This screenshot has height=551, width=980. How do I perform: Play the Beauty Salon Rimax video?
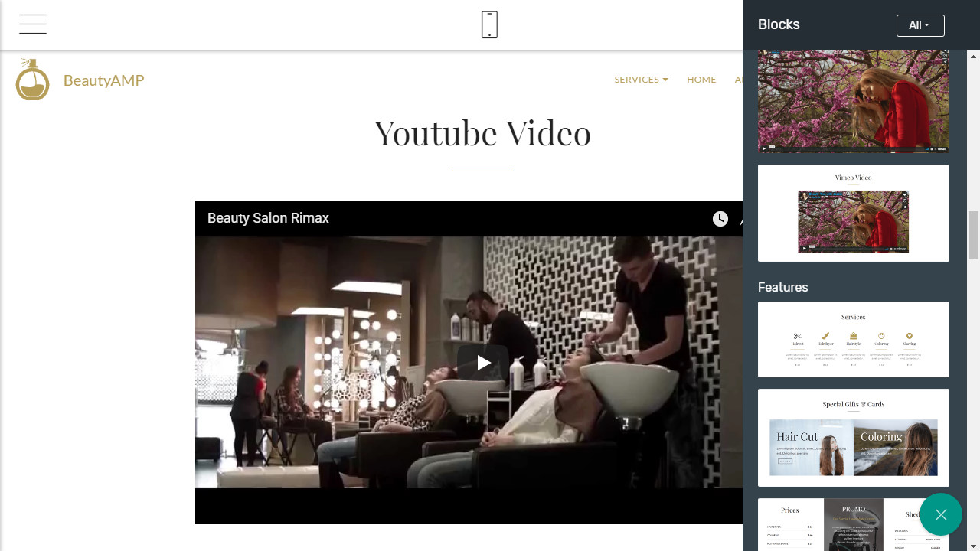point(482,362)
